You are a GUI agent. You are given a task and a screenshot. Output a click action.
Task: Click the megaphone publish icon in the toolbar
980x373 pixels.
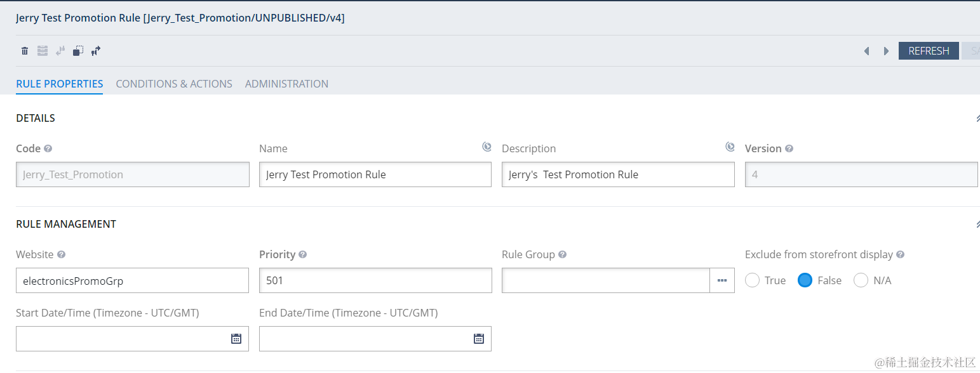(x=96, y=51)
